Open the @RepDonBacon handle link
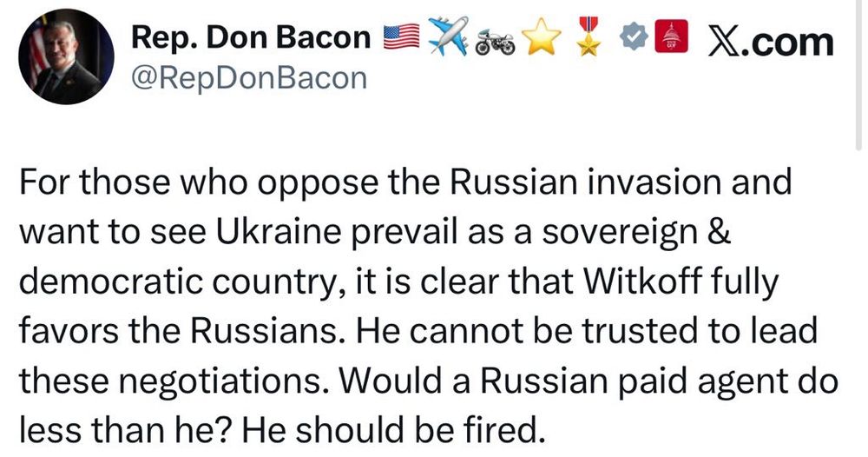 click(249, 78)
